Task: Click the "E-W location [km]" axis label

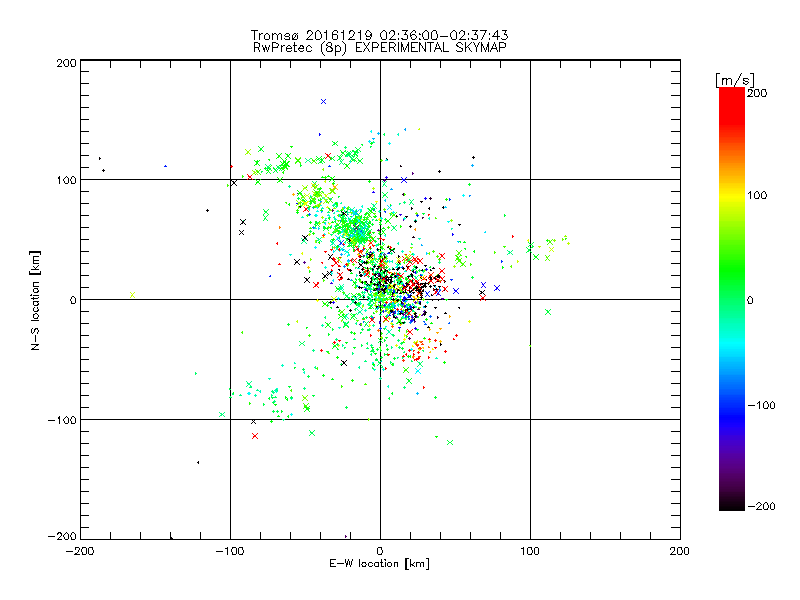Action: [x=379, y=563]
